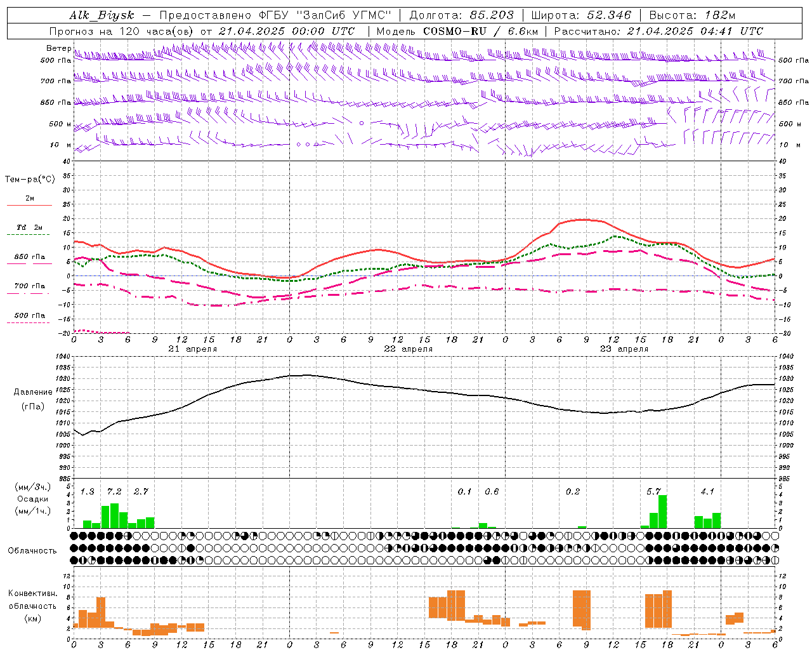Click the '21 апреля' date label
The image size is (812, 650).
pyautogui.click(x=193, y=349)
